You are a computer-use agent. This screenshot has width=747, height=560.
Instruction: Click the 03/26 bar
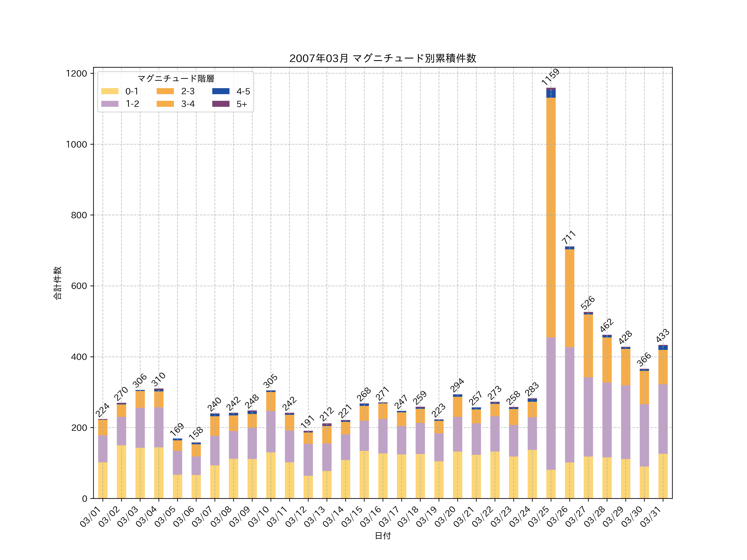(x=569, y=371)
